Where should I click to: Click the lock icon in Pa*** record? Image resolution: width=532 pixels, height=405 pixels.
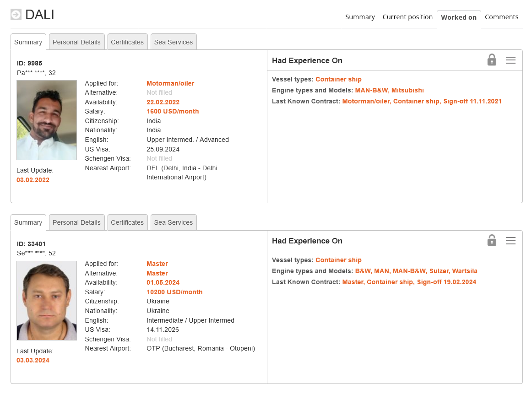[492, 59]
